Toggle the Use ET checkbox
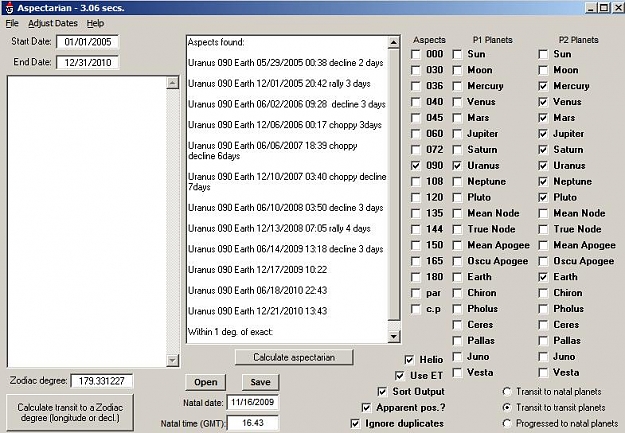 click(x=399, y=376)
